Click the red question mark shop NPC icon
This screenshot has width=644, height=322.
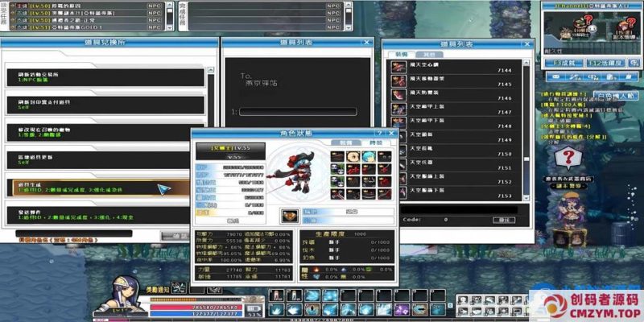coord(570,159)
